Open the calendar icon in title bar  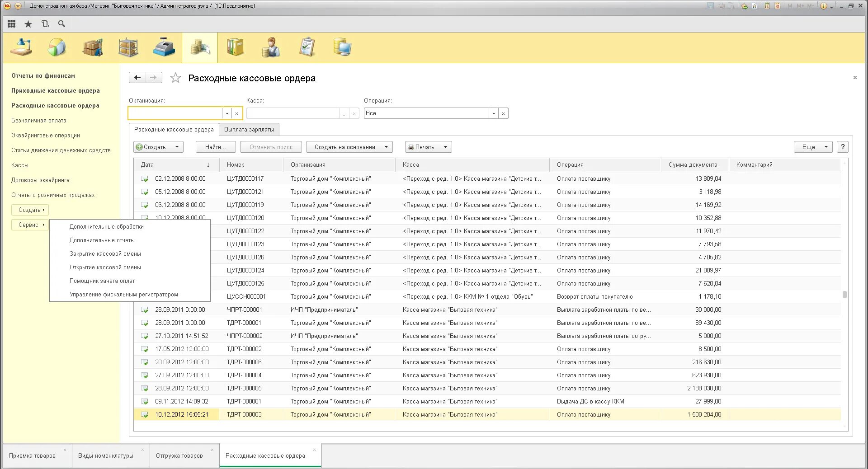pyautogui.click(x=777, y=6)
